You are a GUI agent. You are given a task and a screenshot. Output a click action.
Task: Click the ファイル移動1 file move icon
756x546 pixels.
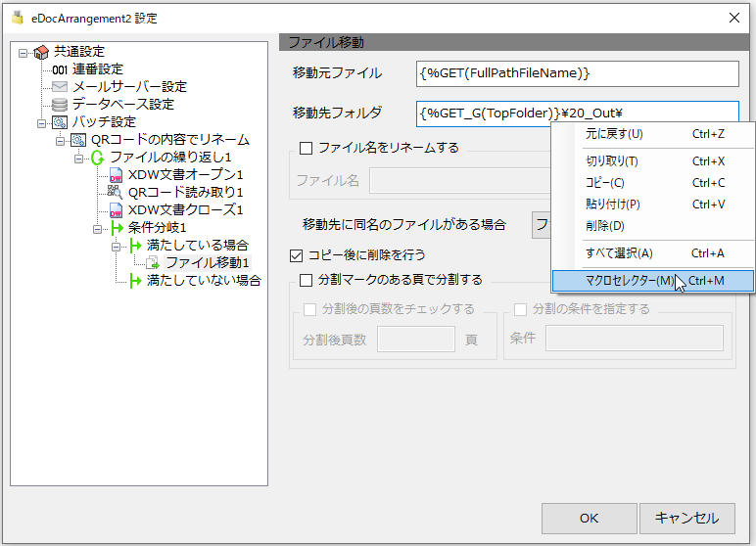pos(153,262)
